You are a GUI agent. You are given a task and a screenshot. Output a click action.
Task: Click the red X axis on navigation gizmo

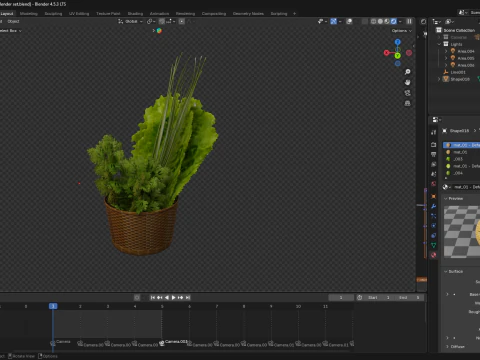tap(386, 53)
